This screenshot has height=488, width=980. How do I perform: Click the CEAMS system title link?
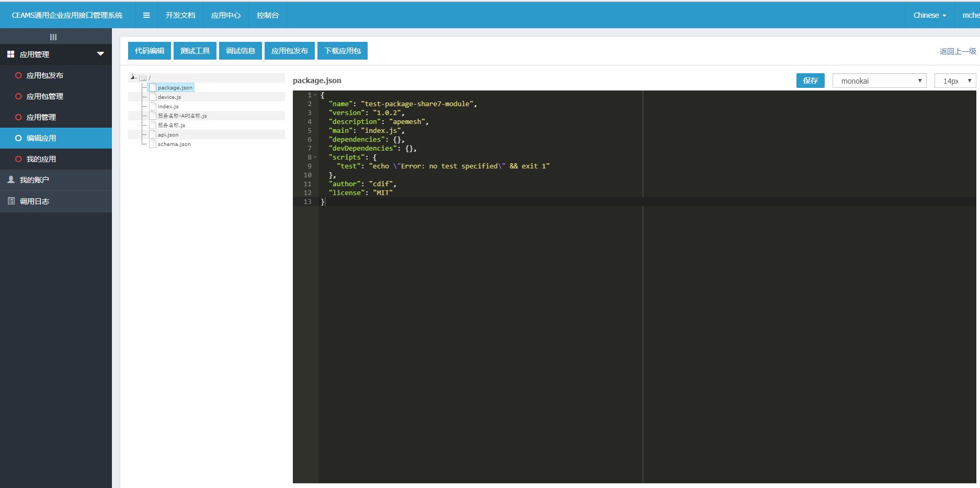[x=67, y=15]
